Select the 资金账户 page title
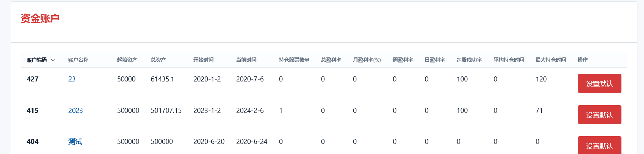 (x=40, y=19)
